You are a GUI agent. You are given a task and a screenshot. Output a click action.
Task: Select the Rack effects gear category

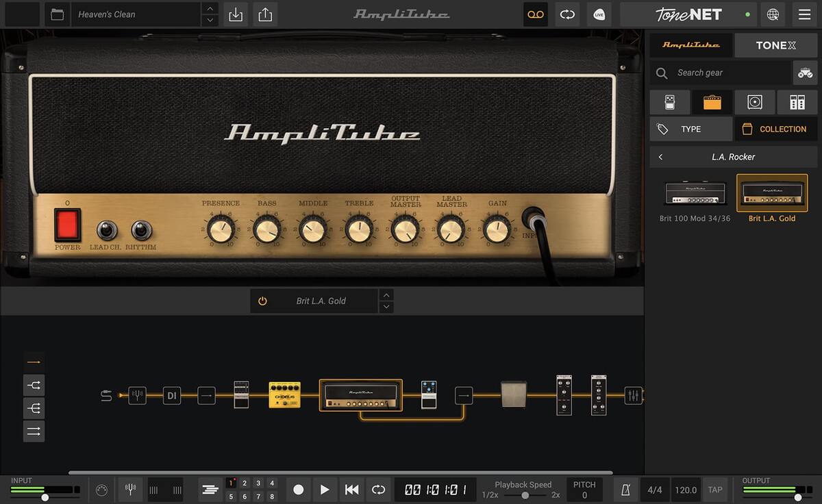point(797,101)
